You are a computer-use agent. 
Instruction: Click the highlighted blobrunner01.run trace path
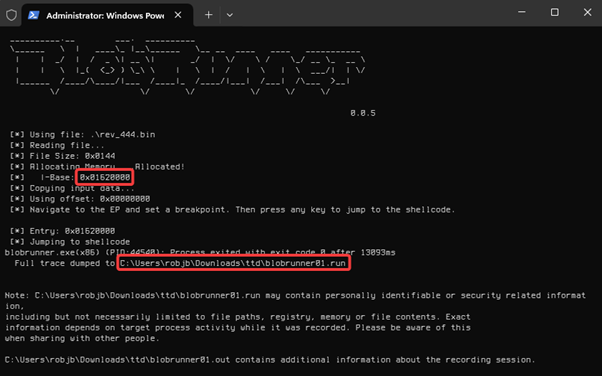point(233,263)
